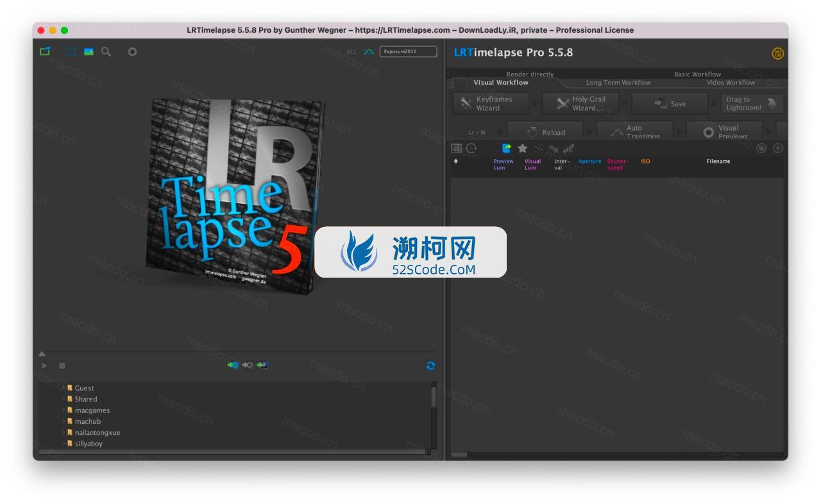Click the holy grail wand icon in table toolbar

554,149
